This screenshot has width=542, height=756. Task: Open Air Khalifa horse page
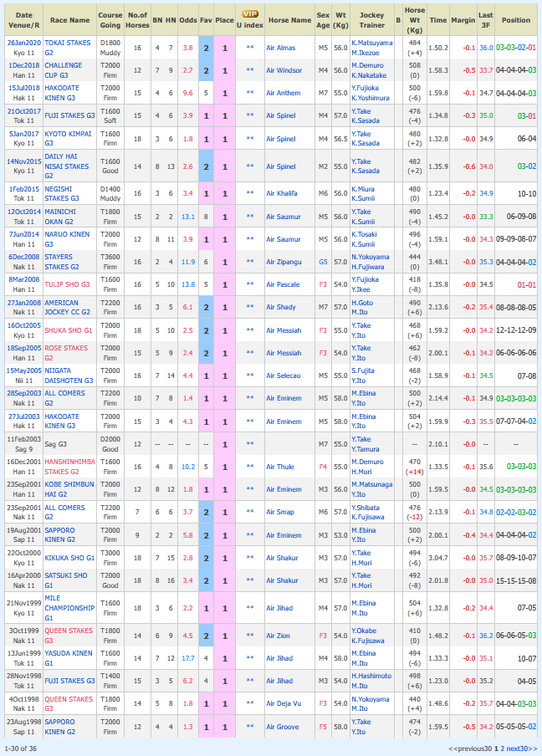point(282,193)
